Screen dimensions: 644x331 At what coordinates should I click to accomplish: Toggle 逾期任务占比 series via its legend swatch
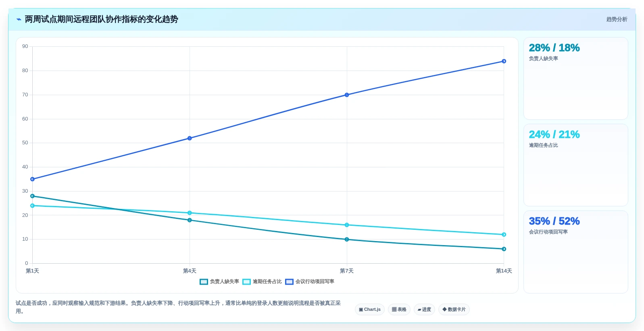tap(246, 282)
